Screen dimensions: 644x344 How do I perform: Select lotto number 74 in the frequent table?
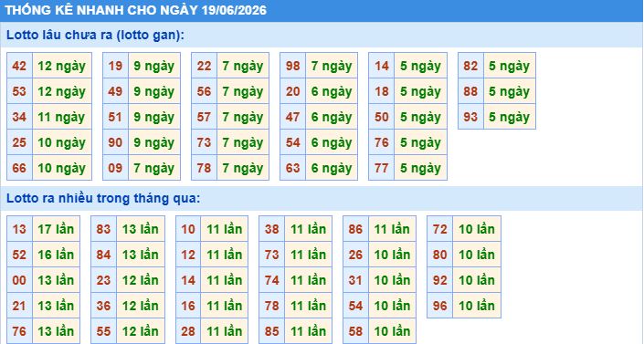[x=272, y=280]
